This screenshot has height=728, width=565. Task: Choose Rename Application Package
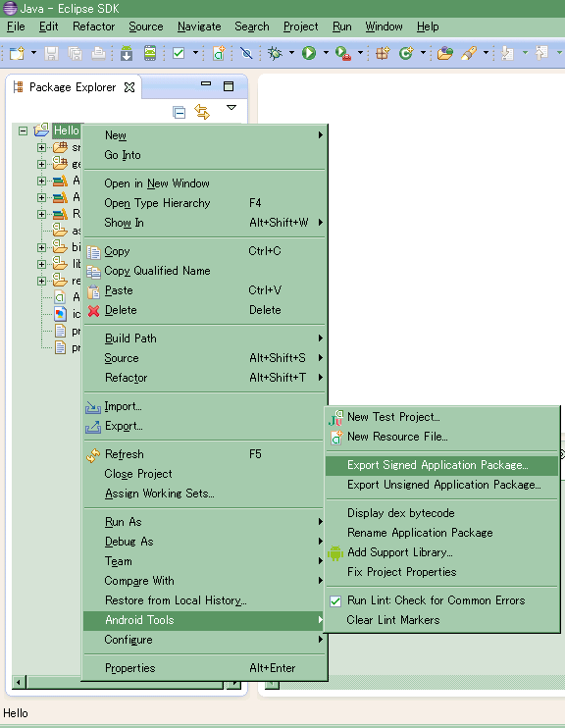tap(442, 533)
